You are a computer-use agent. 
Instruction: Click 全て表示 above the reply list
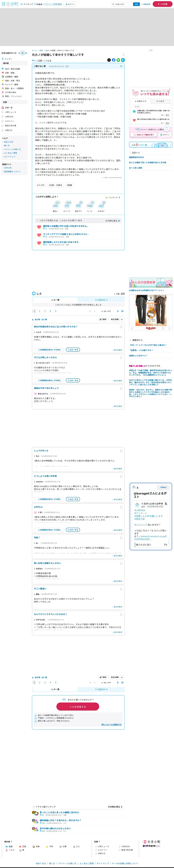point(103,319)
